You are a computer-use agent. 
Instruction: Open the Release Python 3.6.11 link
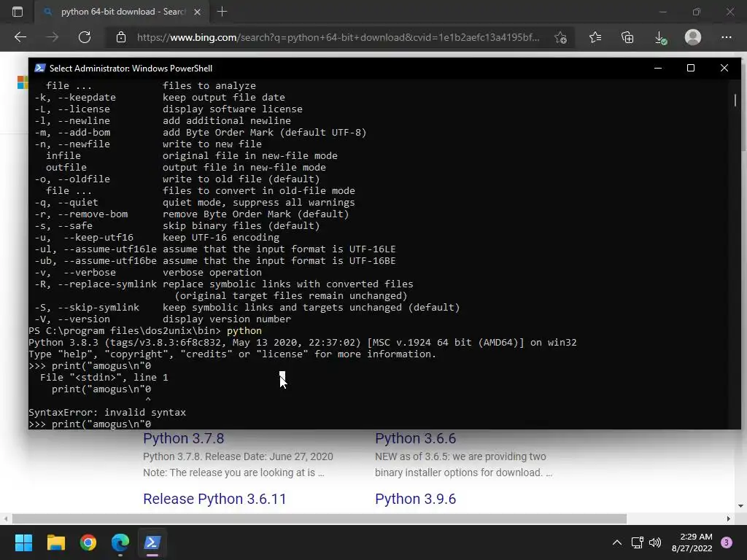click(x=214, y=499)
